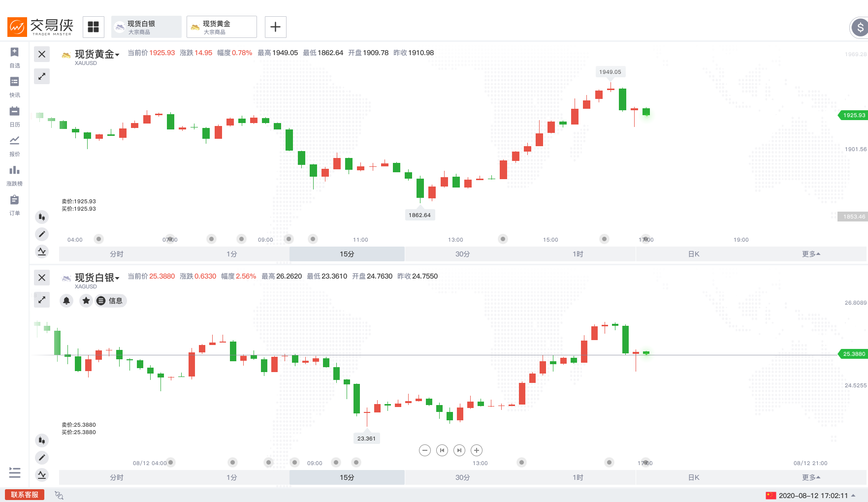Expand the gold chart to fullscreen
868x502 pixels.
(x=42, y=76)
